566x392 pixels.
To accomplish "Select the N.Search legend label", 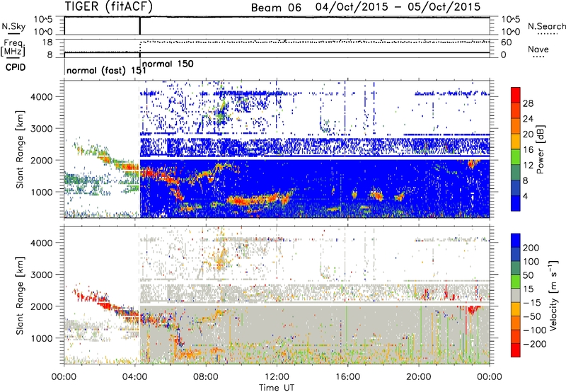I will pos(546,26).
